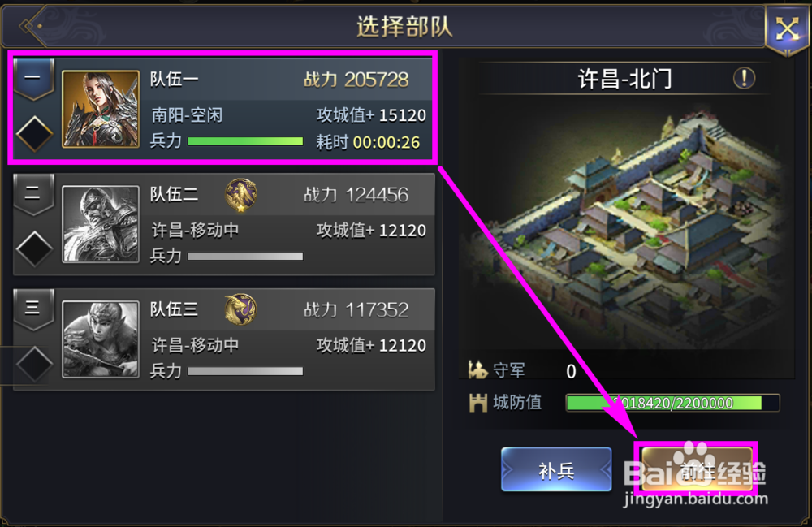Select the 二 numbered shield badge
812x527 pixels.
33,194
